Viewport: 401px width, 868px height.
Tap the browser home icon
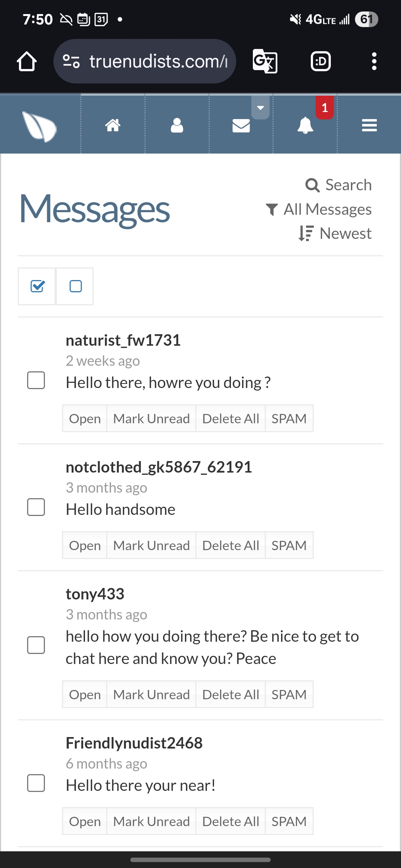pyautogui.click(x=27, y=61)
